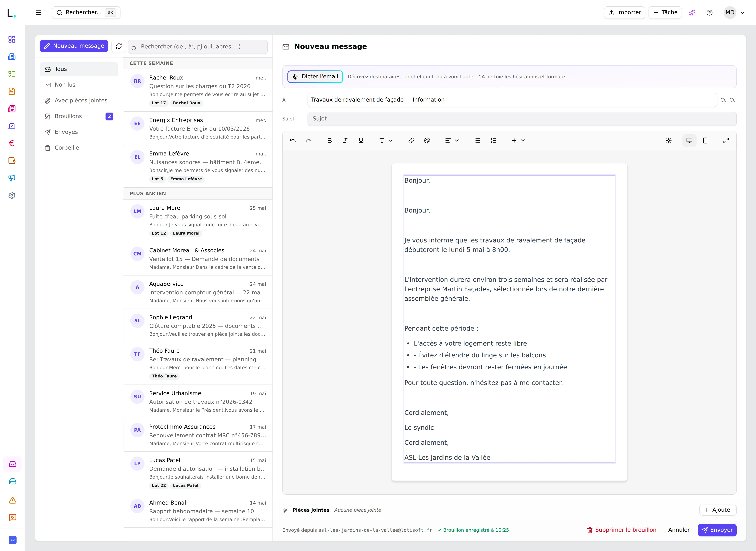This screenshot has width=756, height=551.
Task: Send the email with Envoyer
Action: tap(717, 530)
